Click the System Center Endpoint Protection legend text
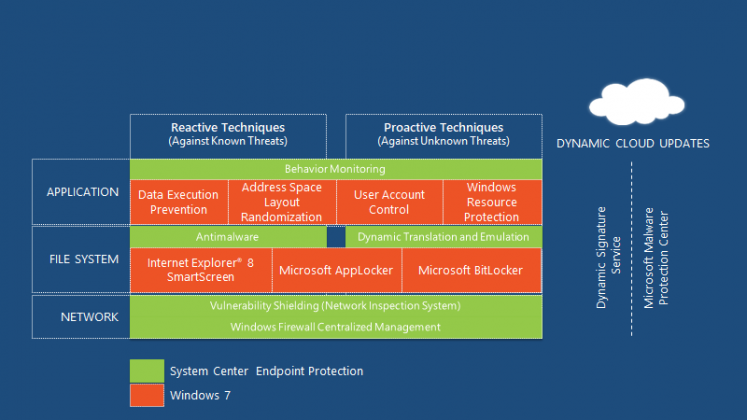 coord(266,371)
